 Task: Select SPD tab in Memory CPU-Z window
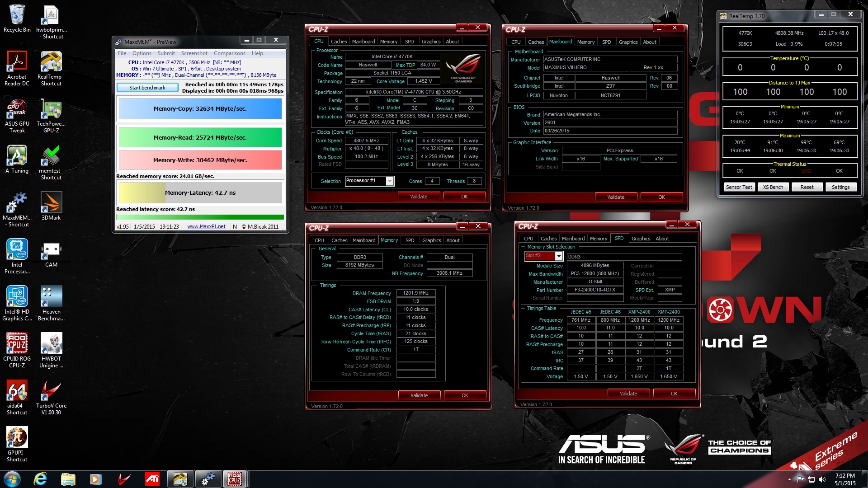[x=410, y=240]
